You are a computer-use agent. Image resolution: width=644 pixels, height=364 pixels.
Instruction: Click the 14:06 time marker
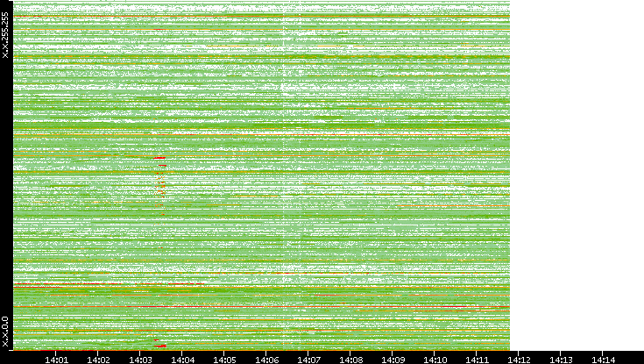pos(266,358)
